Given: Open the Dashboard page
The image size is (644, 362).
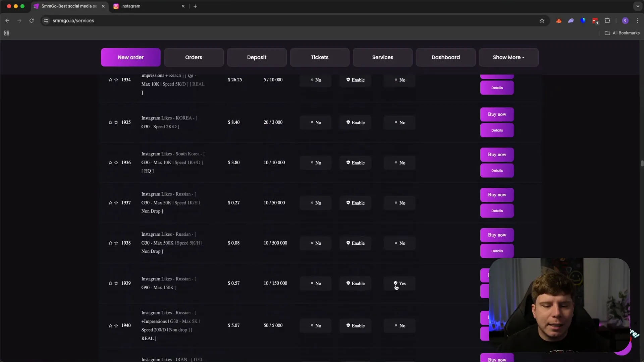Looking at the screenshot, I should point(445,57).
